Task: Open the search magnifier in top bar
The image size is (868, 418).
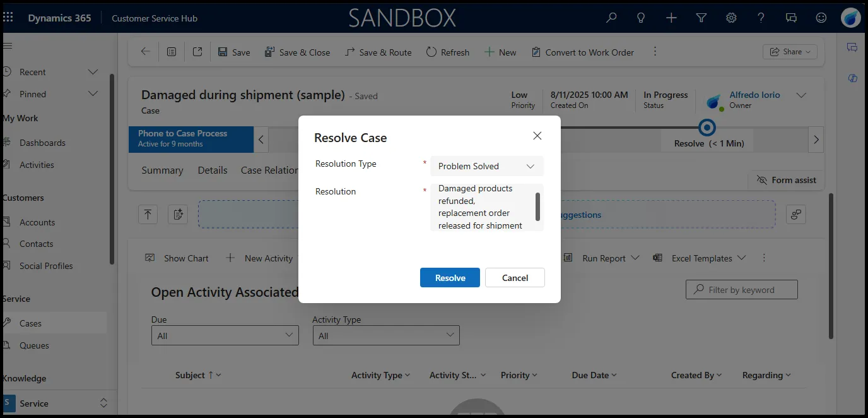Action: (x=611, y=18)
